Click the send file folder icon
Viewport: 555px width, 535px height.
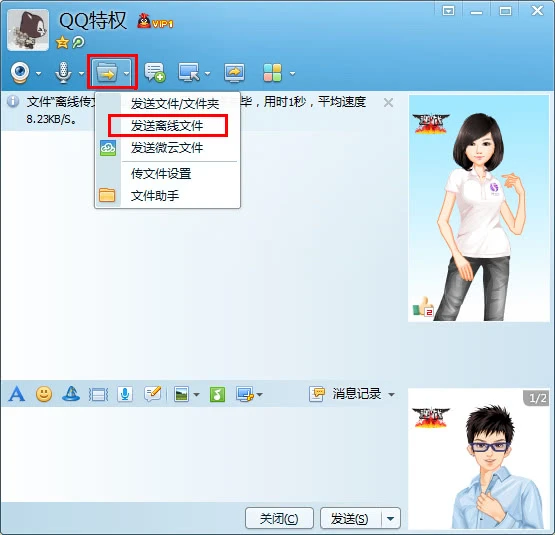coord(107,73)
